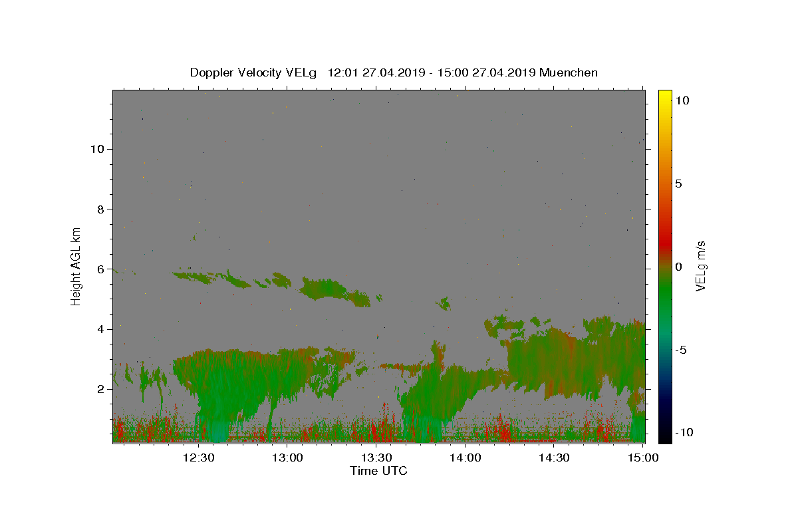Image resolution: width=798 pixels, height=532 pixels.
Task: Select the 14:00 time tick label
Action: (x=465, y=458)
